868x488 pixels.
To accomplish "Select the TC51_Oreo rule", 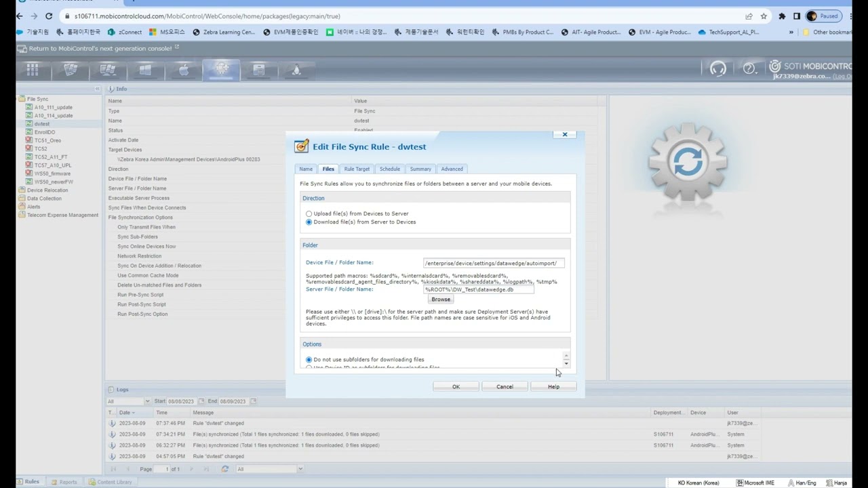I will [x=47, y=140].
